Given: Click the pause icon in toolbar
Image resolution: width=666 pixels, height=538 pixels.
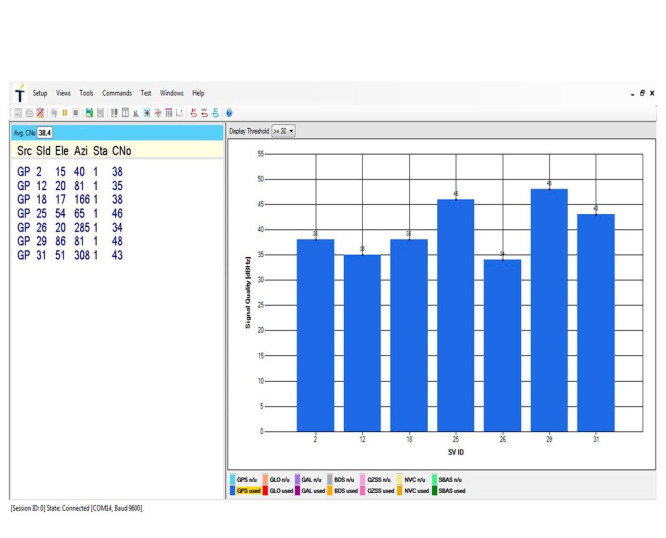Looking at the screenshot, I should tap(65, 113).
